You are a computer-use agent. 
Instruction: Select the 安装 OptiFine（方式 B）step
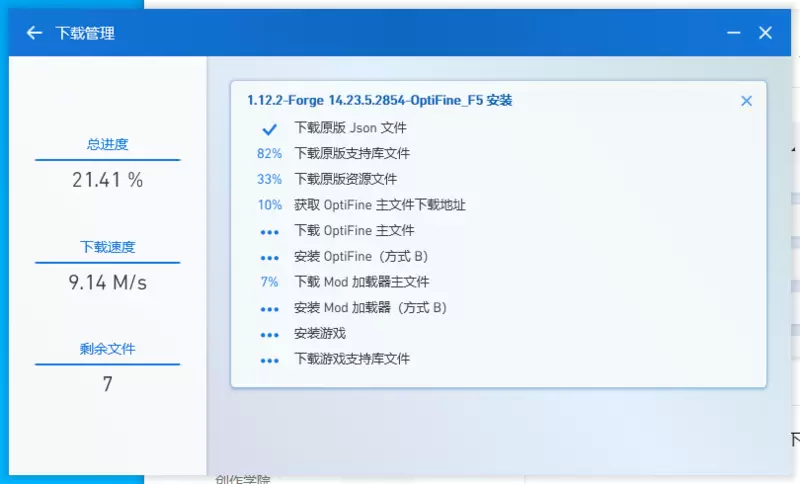tap(363, 256)
